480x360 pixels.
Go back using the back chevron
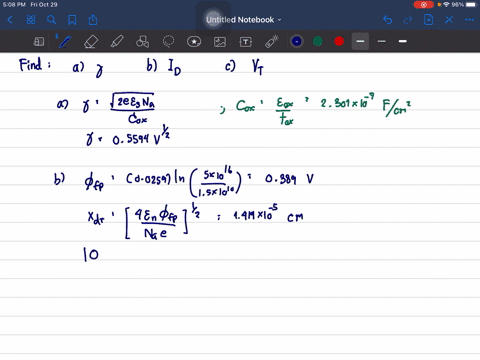click(x=10, y=20)
